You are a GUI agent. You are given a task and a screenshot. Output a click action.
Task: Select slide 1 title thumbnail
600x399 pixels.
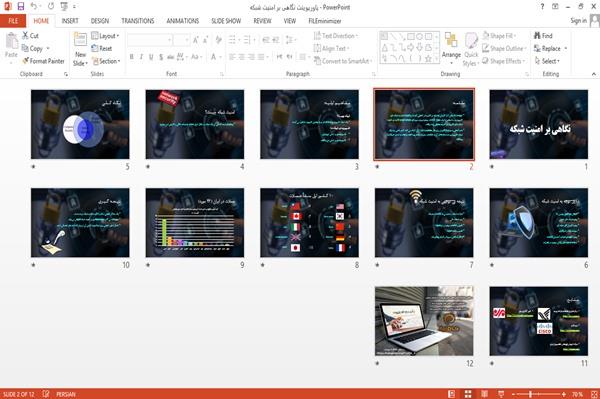[x=538, y=124]
